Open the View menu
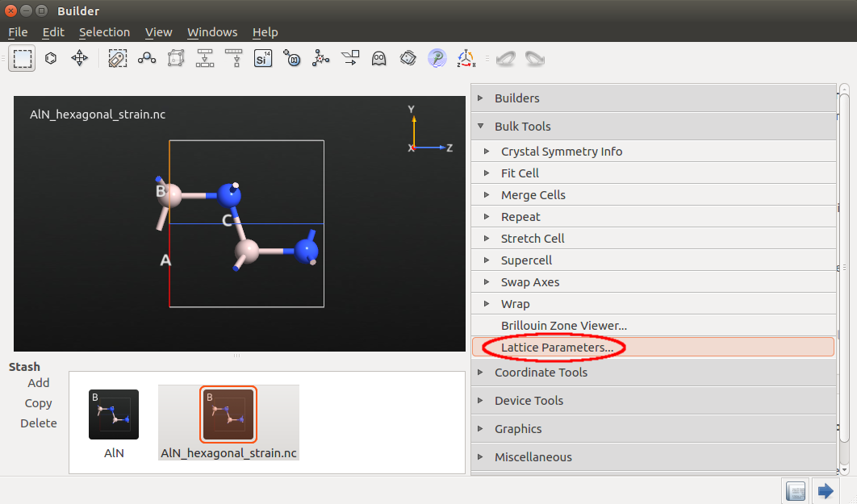The height and width of the screenshot is (504, 857). (x=158, y=32)
